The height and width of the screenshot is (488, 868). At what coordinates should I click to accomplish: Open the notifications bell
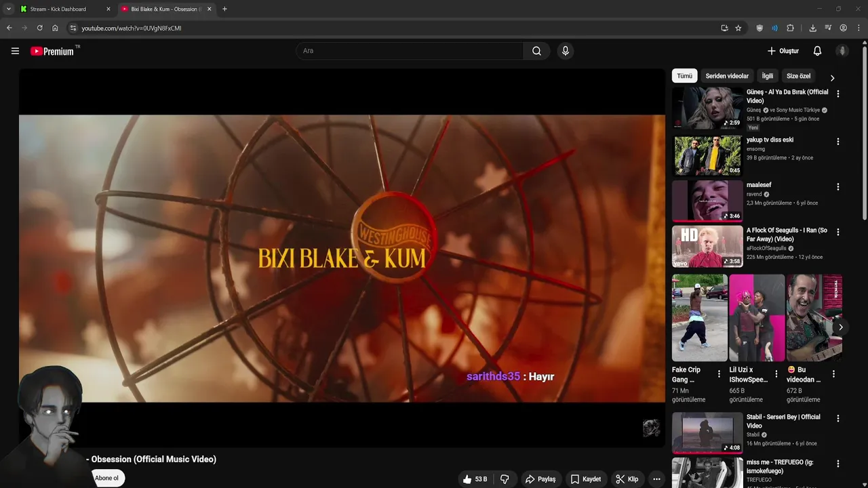pyautogui.click(x=817, y=51)
